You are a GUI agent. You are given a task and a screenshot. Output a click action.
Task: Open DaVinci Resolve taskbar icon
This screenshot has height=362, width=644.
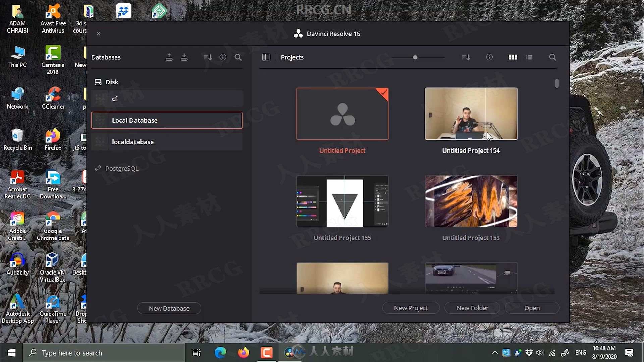pos(289,353)
